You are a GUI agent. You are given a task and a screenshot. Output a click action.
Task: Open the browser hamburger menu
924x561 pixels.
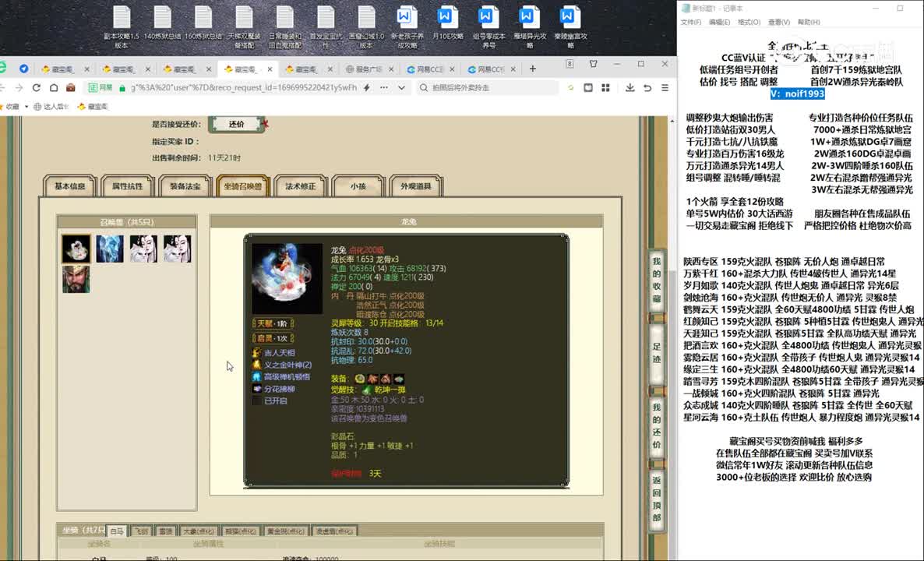point(665,87)
